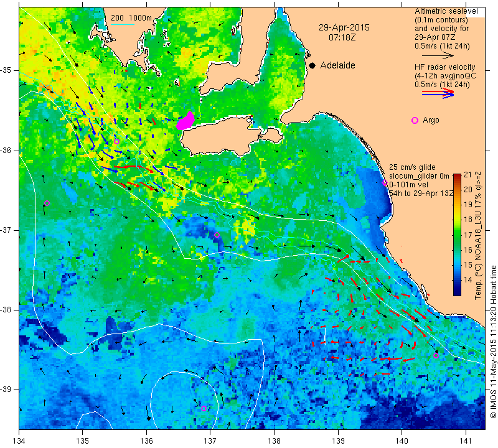Click the Adelaide city label
The height and width of the screenshot is (448, 498).
337,65
